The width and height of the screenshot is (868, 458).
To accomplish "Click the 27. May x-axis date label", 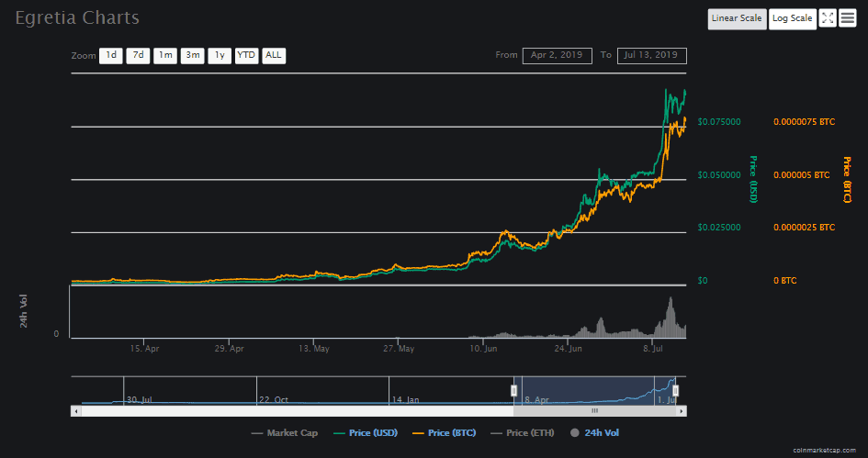I will pos(399,349).
